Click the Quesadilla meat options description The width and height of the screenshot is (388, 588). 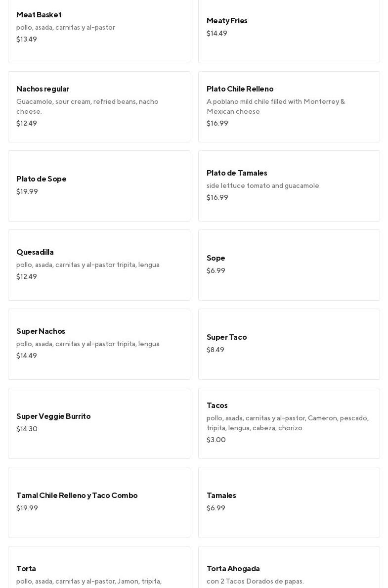(x=88, y=265)
